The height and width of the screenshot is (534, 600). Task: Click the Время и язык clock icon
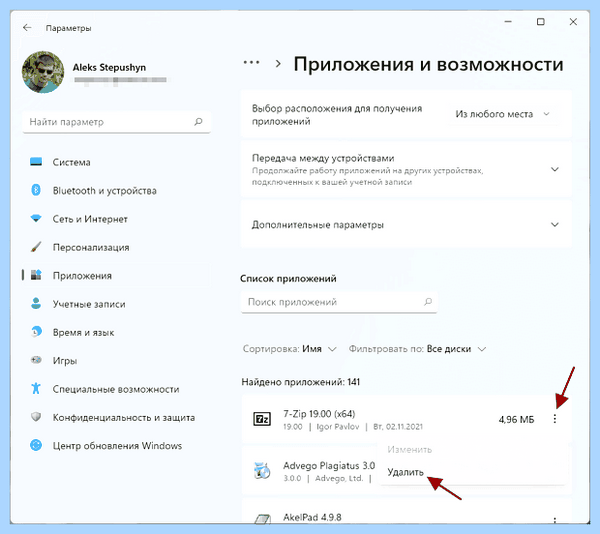point(36,332)
